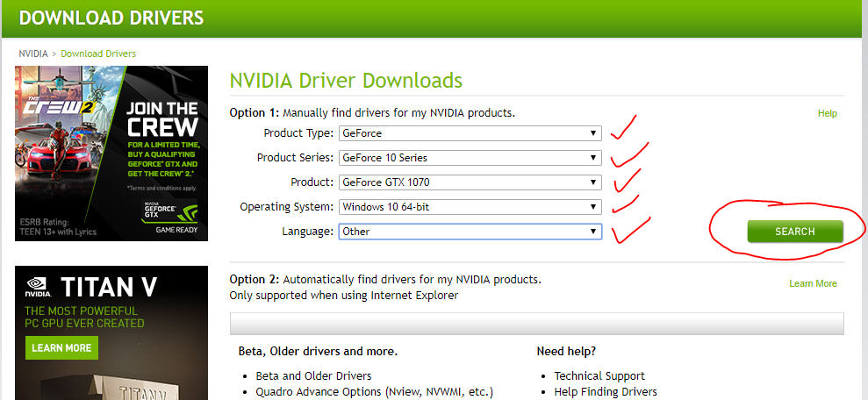Open the Product dropdown showing GeForce GTX 1070
868x400 pixels.
pyautogui.click(x=470, y=182)
